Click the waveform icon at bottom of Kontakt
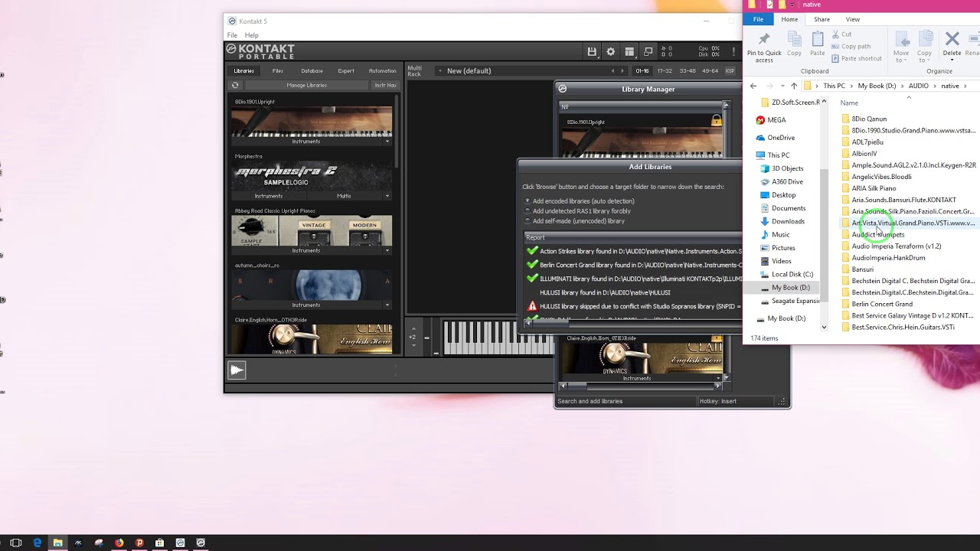This screenshot has height=551, width=980. [x=237, y=370]
